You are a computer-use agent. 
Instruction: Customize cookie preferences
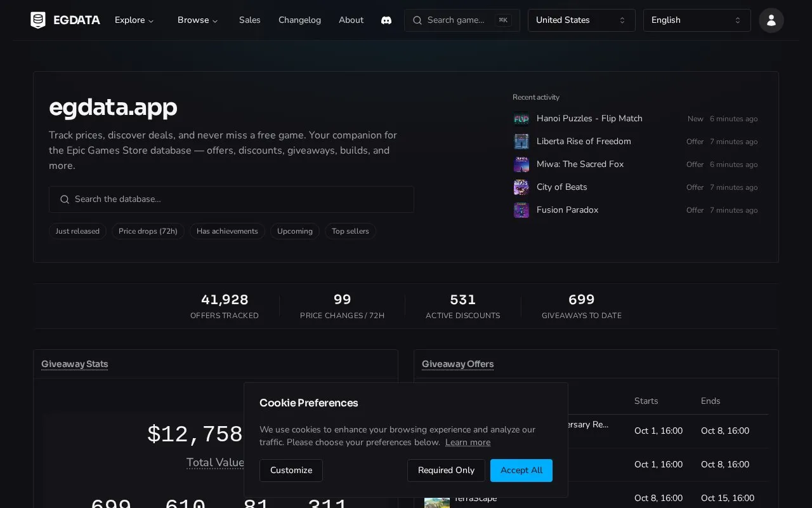click(x=291, y=471)
